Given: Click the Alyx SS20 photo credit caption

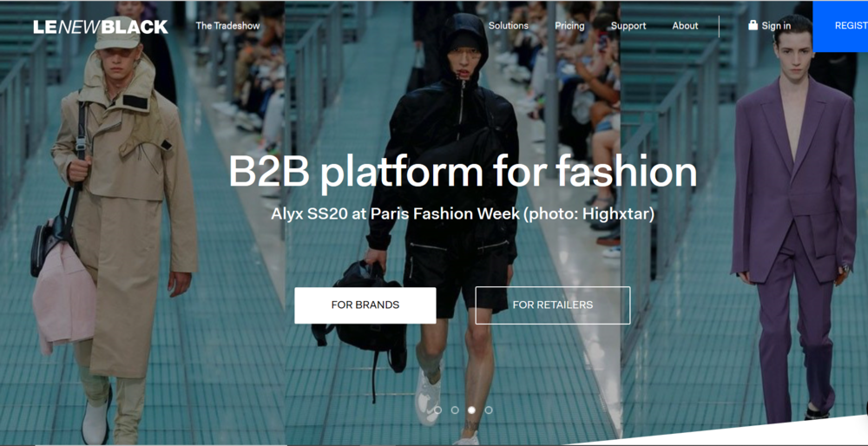Looking at the screenshot, I should coord(463,213).
